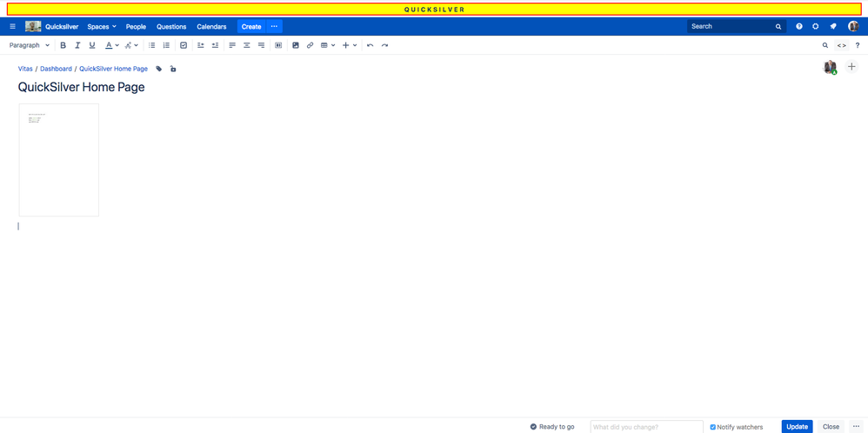Open the create-from-template ellipsis button

point(274,27)
